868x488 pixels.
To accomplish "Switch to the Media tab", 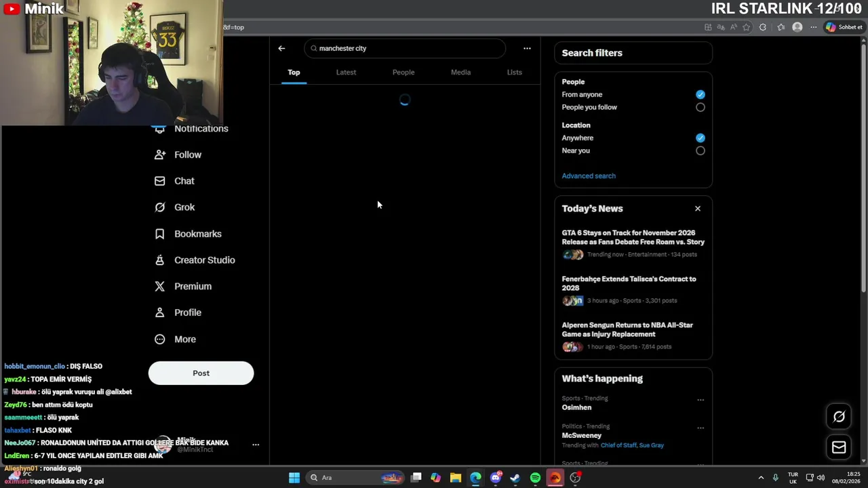I will click(x=460, y=72).
